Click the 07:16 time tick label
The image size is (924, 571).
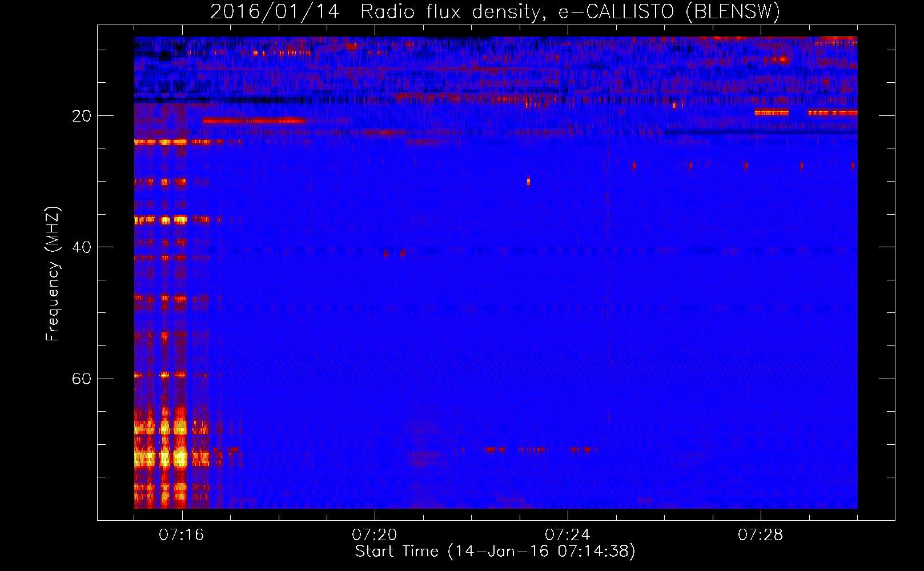point(182,534)
